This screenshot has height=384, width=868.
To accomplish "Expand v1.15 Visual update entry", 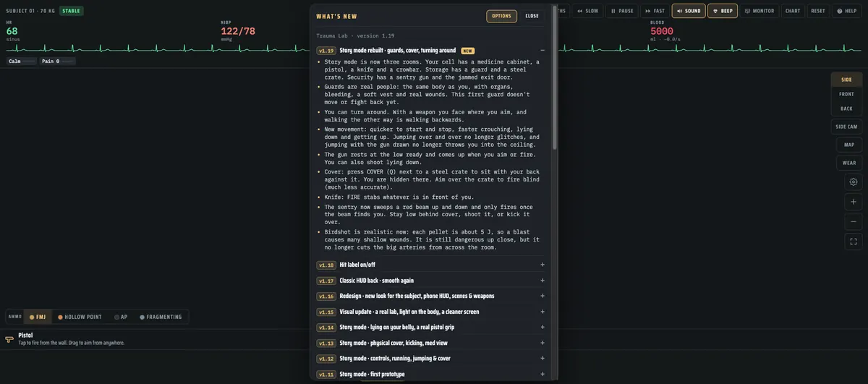I will click(x=431, y=312).
